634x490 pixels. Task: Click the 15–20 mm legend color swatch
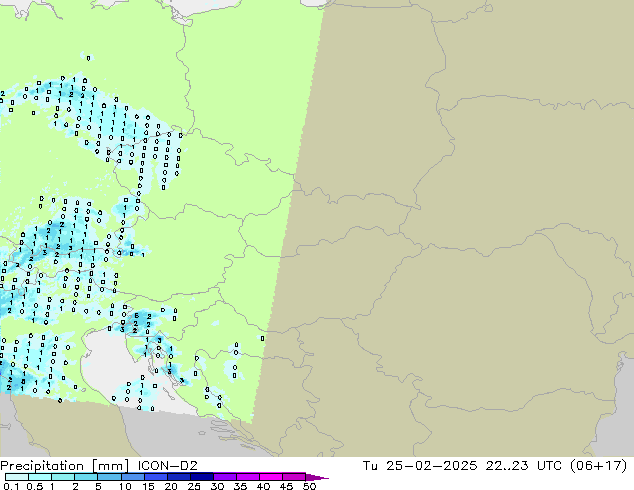pyautogui.click(x=155, y=477)
